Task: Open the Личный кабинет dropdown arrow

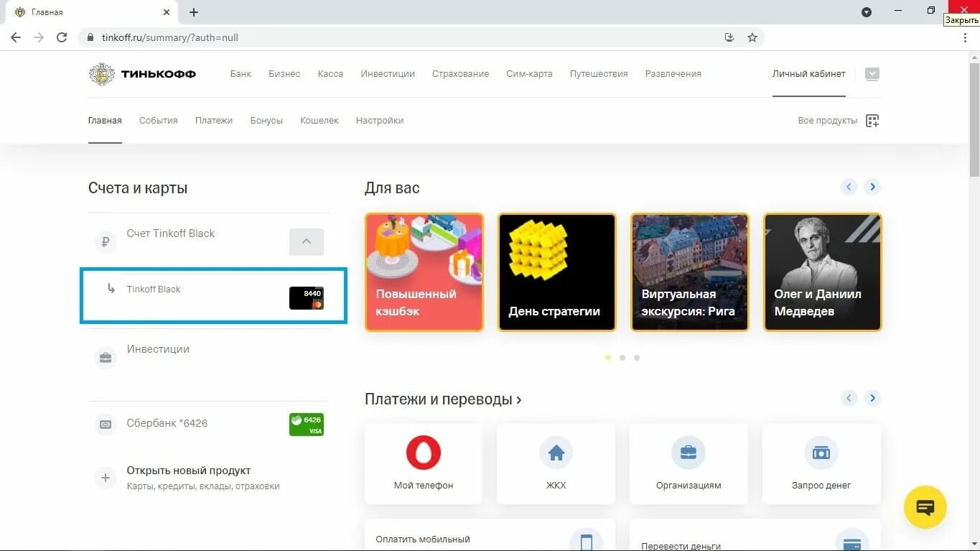Action: [x=872, y=74]
